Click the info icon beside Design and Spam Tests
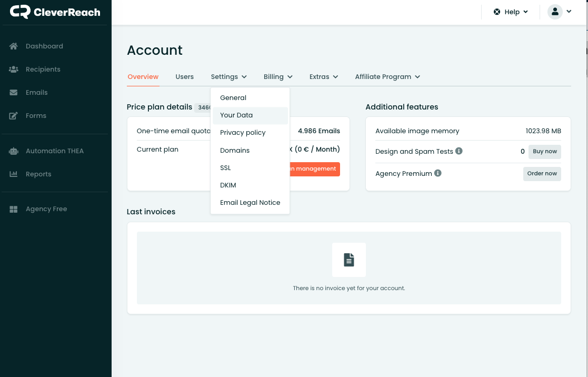 point(459,151)
